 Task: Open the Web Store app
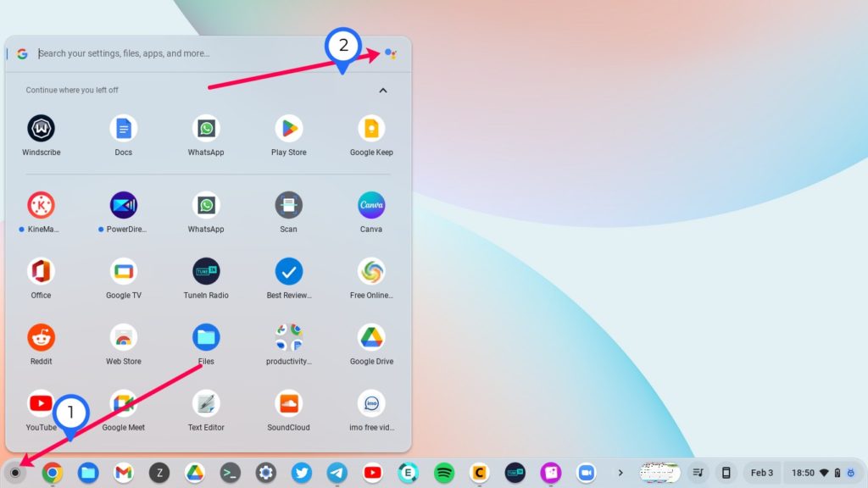coord(124,337)
